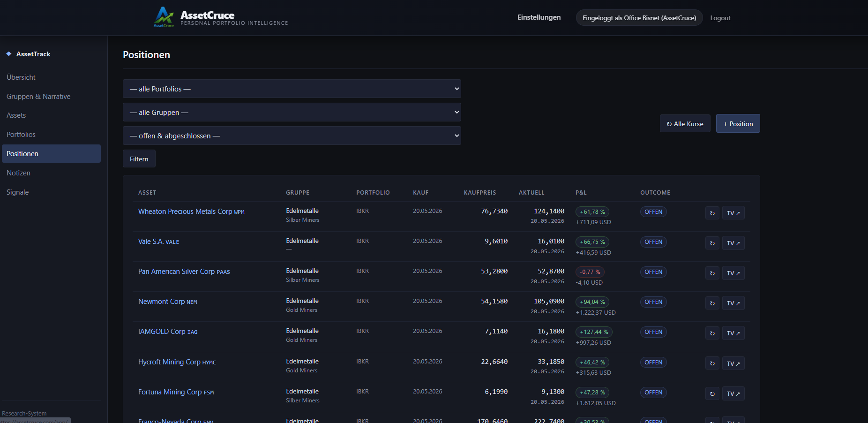The width and height of the screenshot is (868, 423).
Task: Click the AssetCruce logo icon
Action: (164, 17)
